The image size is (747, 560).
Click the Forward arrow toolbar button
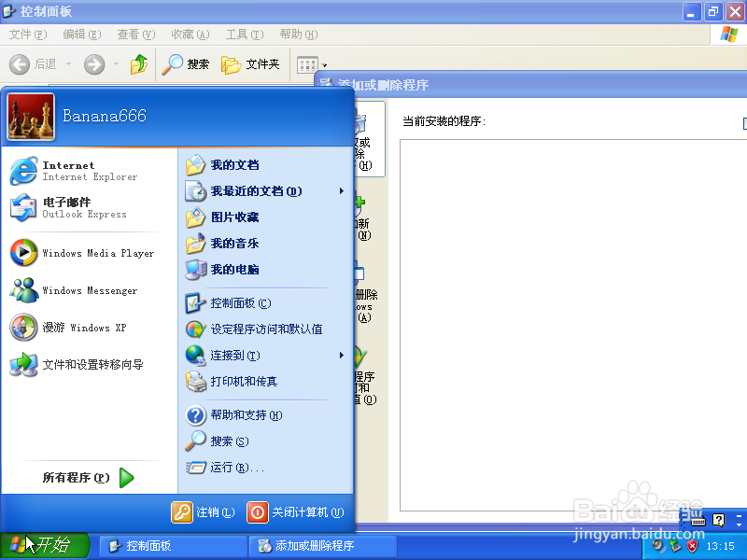click(x=94, y=63)
